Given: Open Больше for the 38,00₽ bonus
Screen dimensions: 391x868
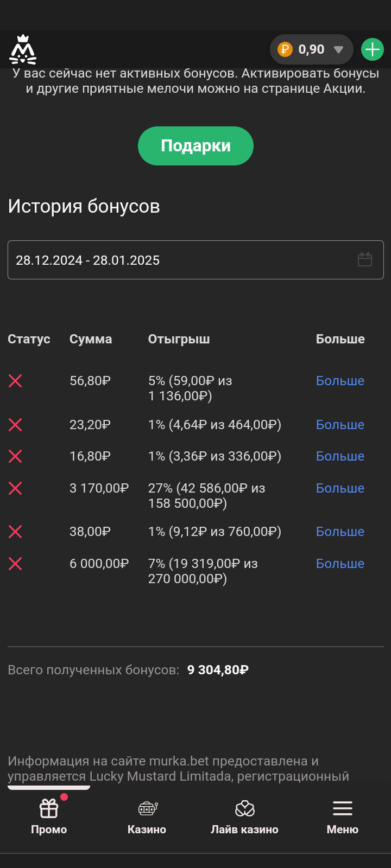Looking at the screenshot, I should coord(340,532).
